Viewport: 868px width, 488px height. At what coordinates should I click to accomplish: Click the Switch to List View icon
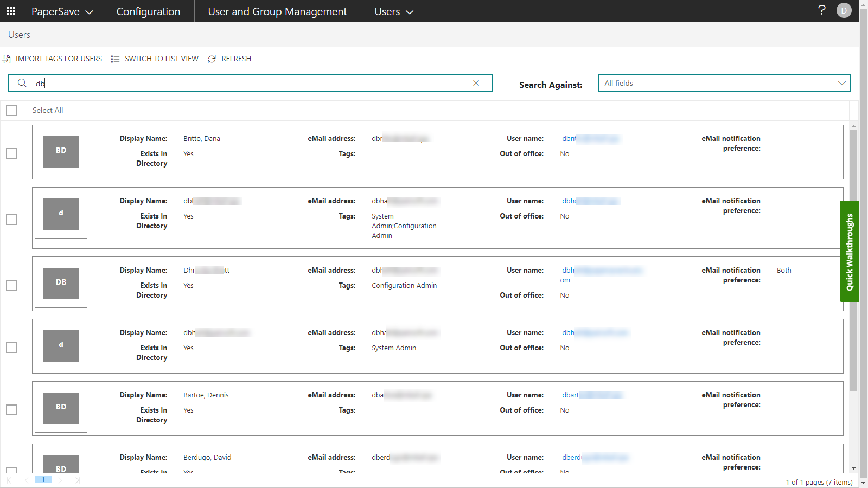pyautogui.click(x=115, y=59)
